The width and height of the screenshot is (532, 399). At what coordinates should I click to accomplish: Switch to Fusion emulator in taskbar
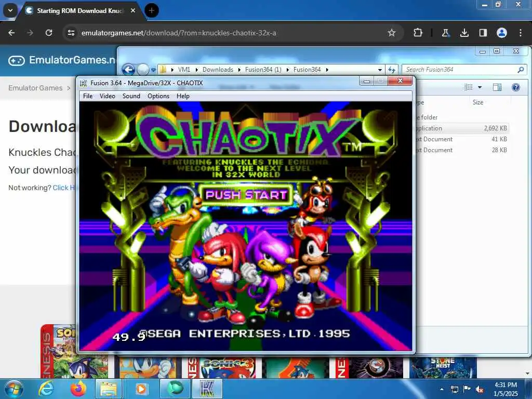(207, 389)
